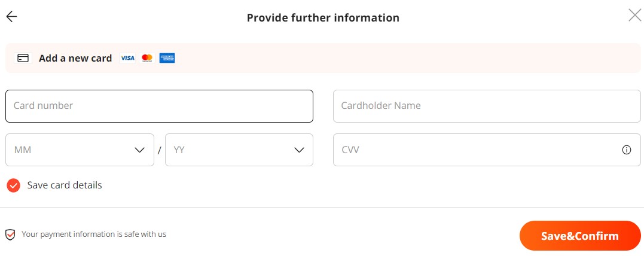The height and width of the screenshot is (256, 644).
Task: Close the payment dialog with the X
Action: pos(634,15)
